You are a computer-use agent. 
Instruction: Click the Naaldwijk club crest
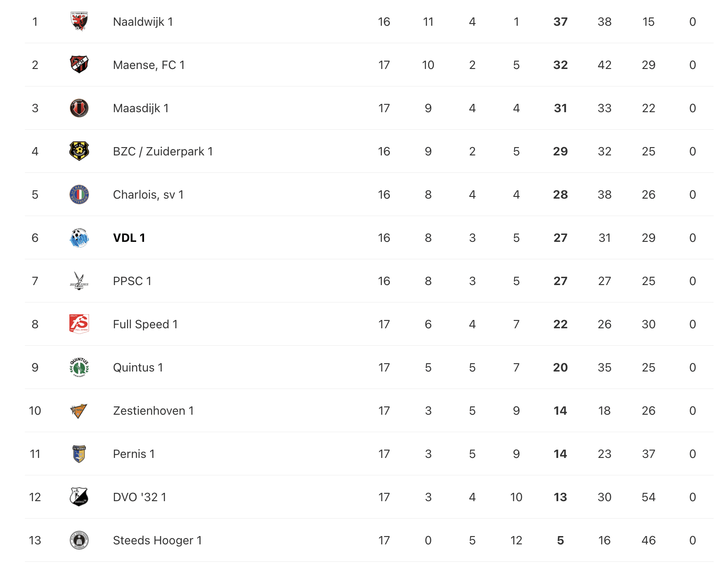point(79,21)
